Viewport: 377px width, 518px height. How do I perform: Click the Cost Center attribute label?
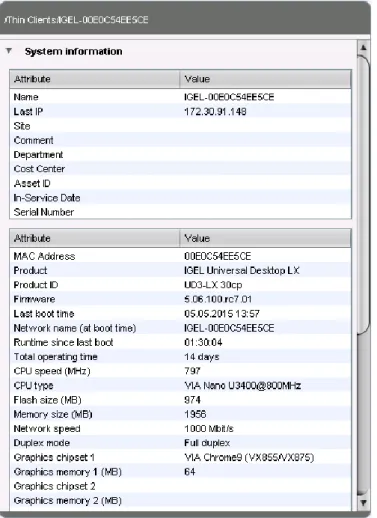tap(39, 169)
